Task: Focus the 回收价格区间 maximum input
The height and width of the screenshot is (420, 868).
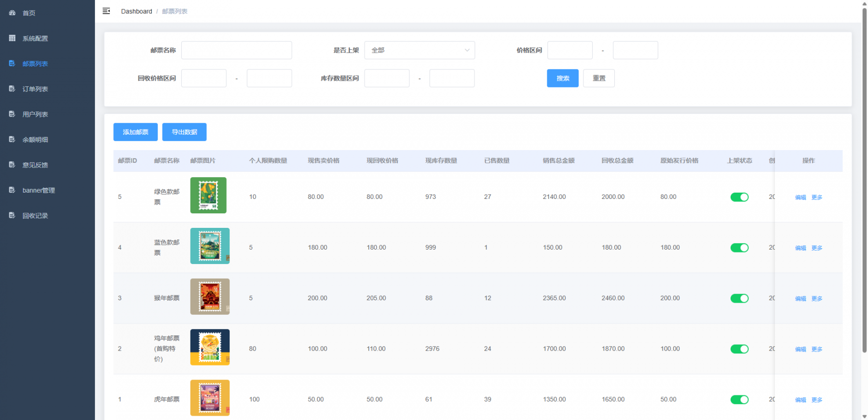Action: pyautogui.click(x=270, y=78)
